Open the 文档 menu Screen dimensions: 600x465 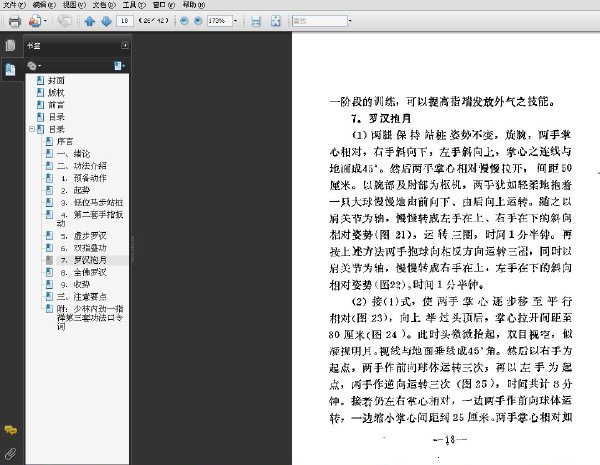pyautogui.click(x=104, y=5)
